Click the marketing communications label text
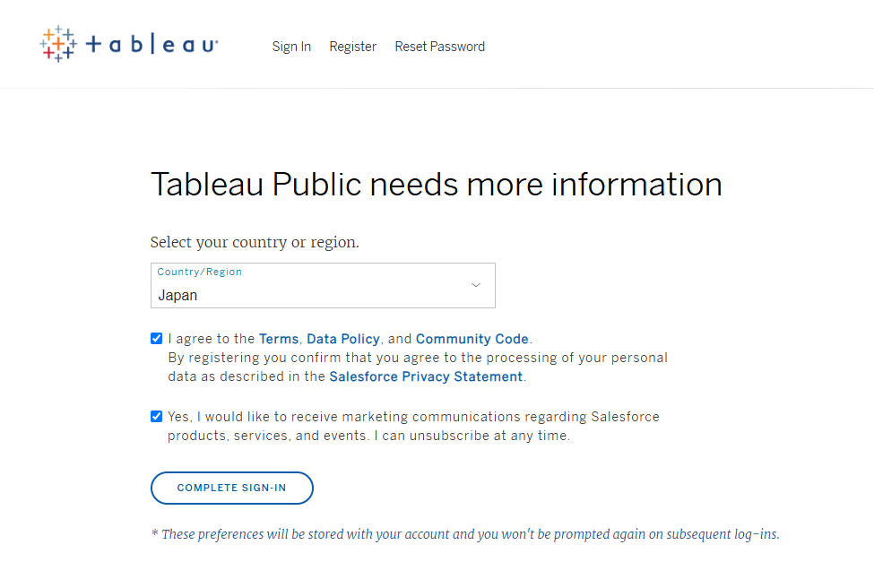 pyautogui.click(x=413, y=427)
